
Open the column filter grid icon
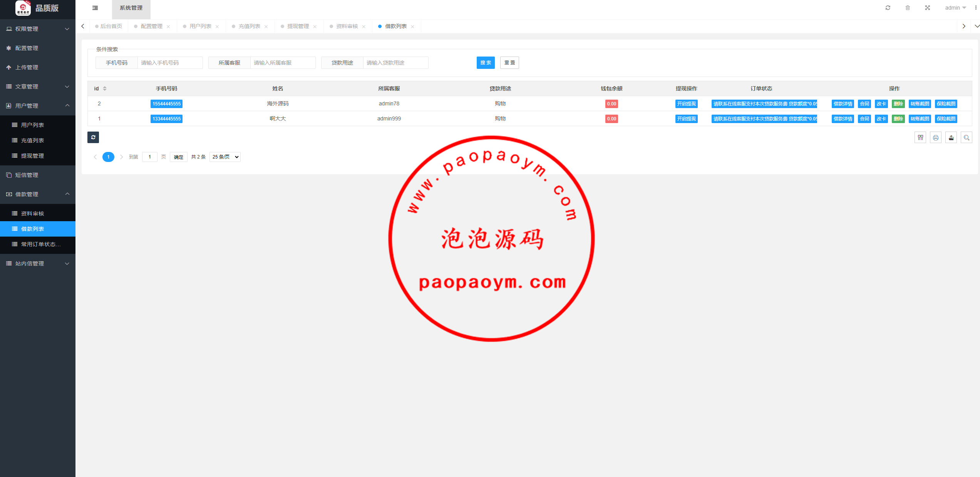point(920,138)
